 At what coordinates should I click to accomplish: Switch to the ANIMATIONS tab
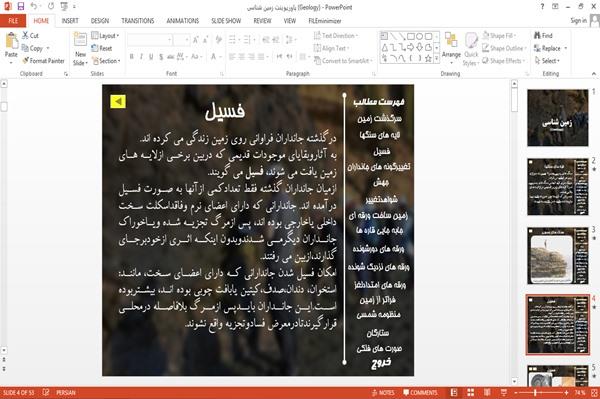(183, 21)
